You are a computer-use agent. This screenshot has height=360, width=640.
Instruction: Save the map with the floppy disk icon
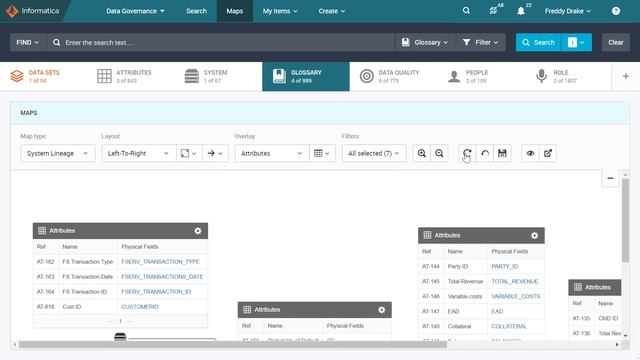[x=502, y=153]
